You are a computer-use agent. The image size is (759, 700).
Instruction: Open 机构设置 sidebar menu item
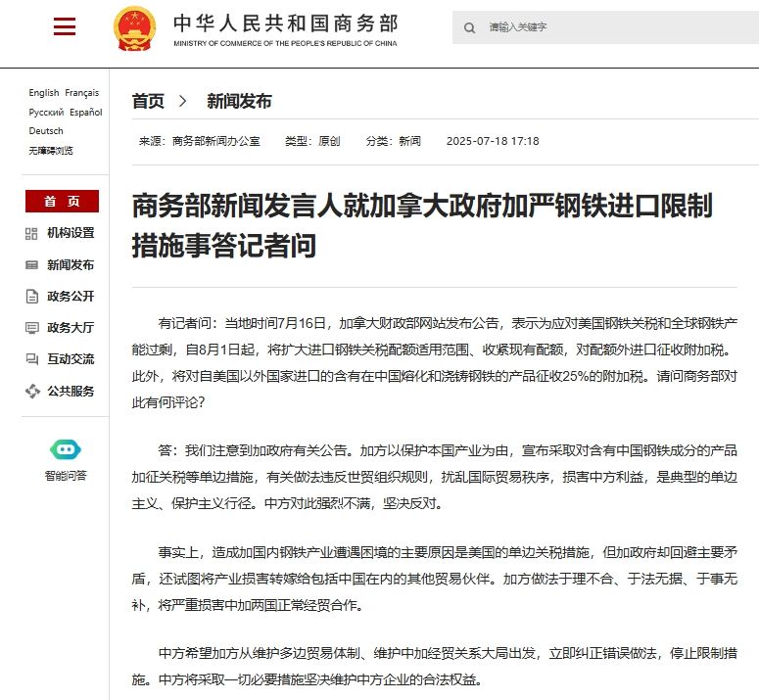click(x=71, y=233)
